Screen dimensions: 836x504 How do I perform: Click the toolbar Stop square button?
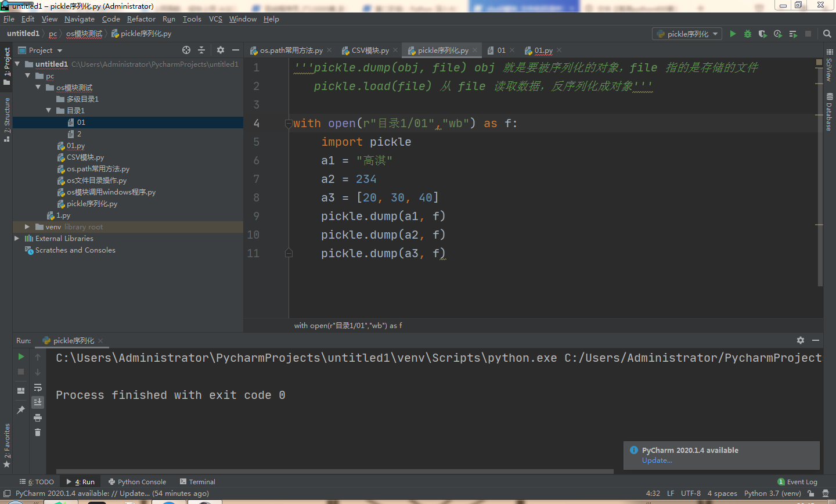[808, 34]
